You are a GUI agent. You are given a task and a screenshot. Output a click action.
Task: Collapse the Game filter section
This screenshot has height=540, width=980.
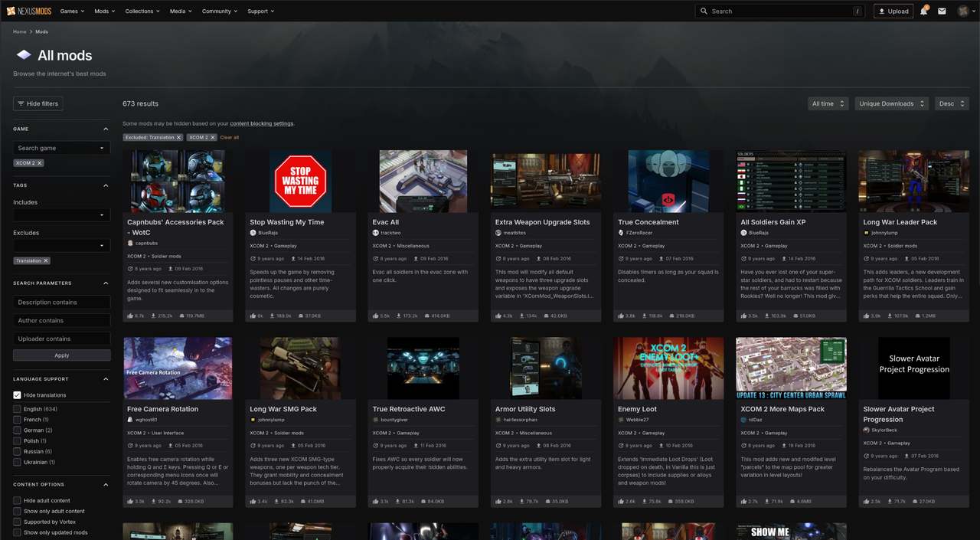106,129
